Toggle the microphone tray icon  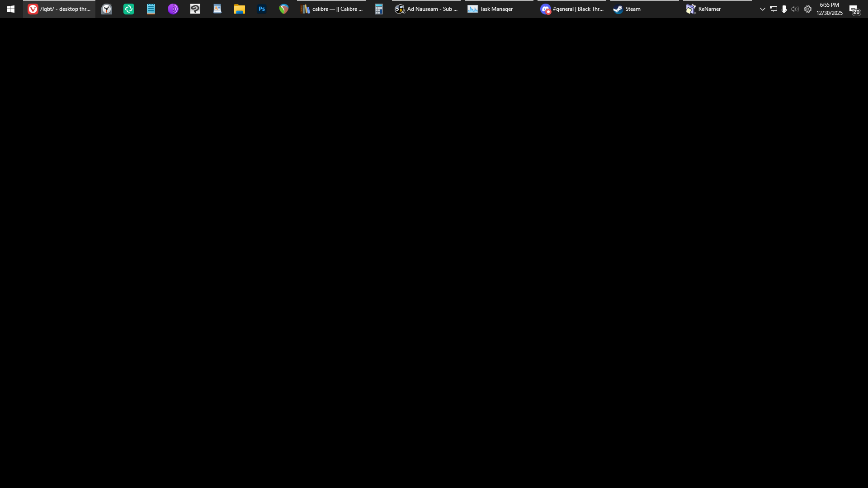click(784, 9)
